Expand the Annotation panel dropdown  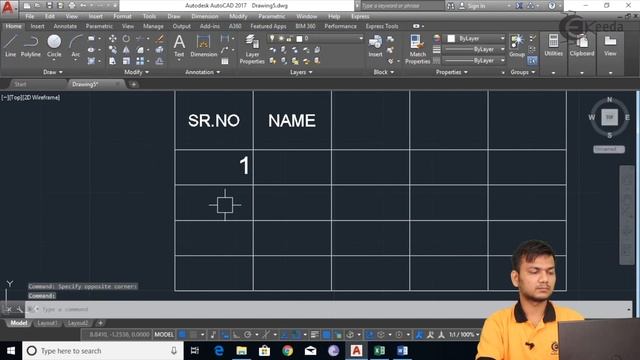[x=202, y=72]
